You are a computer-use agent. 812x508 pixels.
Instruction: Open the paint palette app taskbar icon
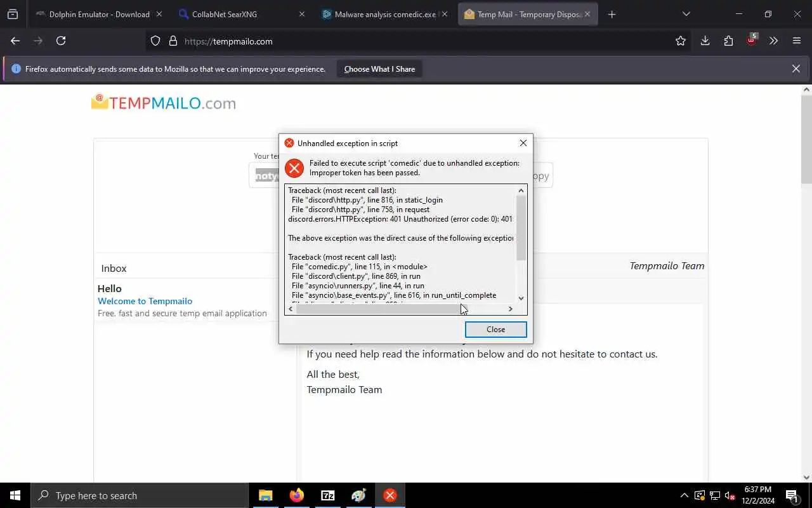tap(359, 495)
